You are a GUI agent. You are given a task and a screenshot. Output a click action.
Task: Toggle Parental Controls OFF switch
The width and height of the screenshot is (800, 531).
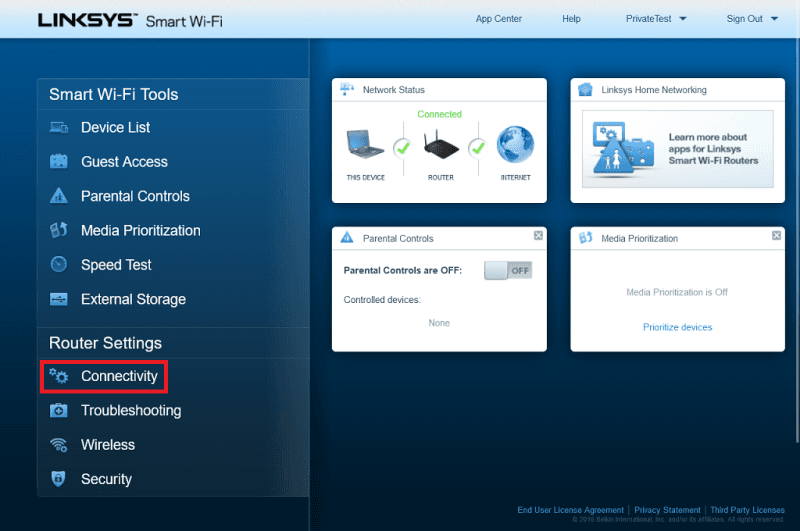pyautogui.click(x=508, y=271)
